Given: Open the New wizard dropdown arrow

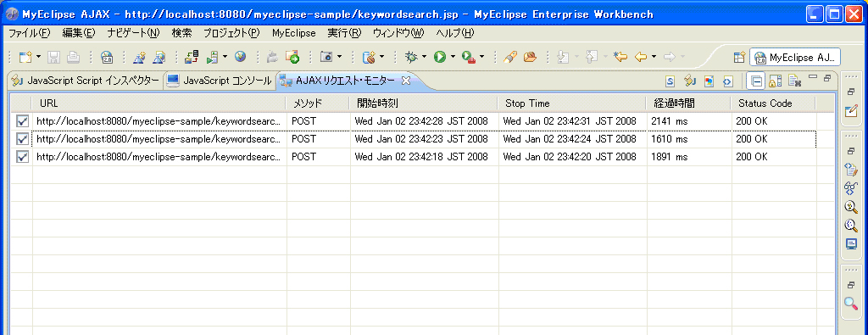Looking at the screenshot, I should (x=38, y=57).
